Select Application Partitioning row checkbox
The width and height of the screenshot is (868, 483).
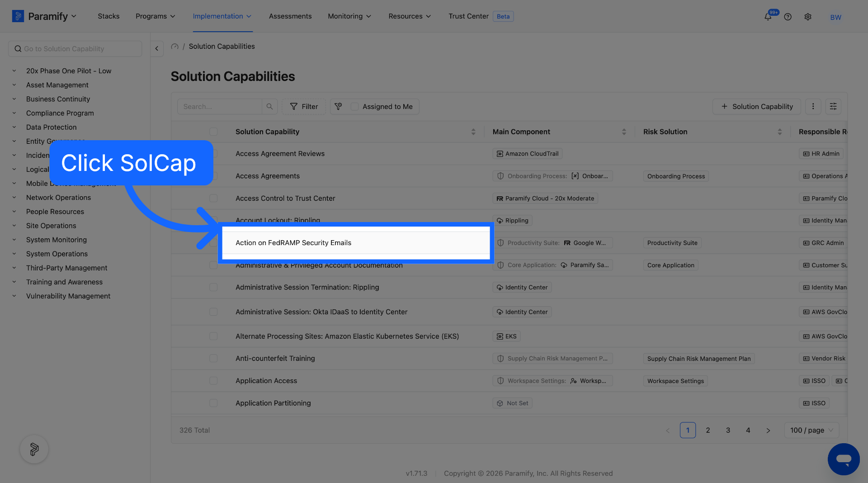click(x=213, y=403)
